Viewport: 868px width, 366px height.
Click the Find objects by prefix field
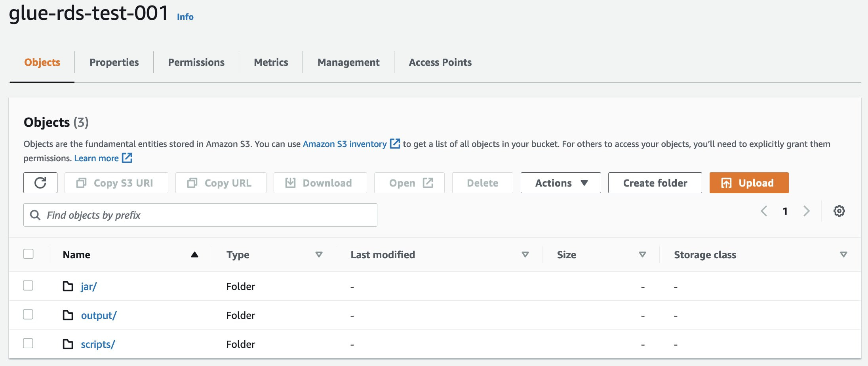200,215
